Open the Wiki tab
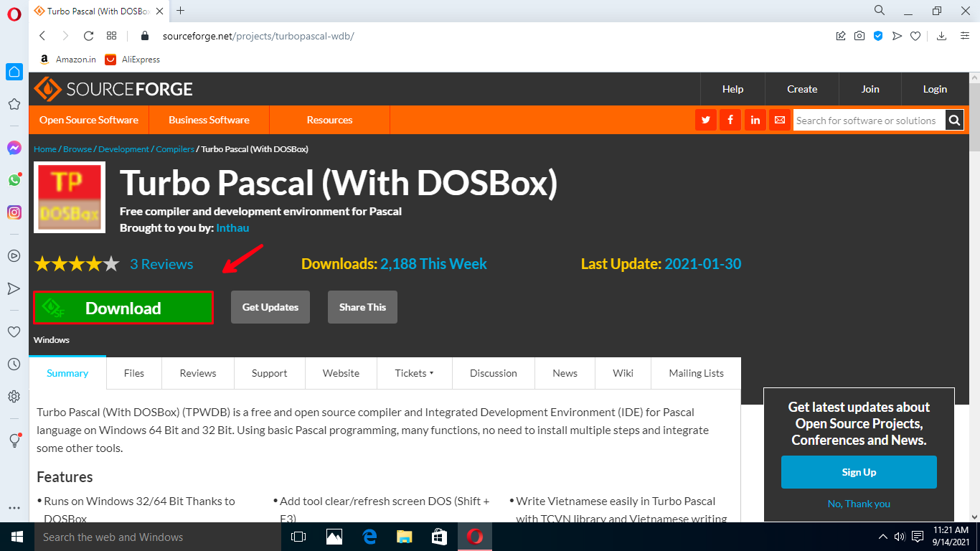The image size is (980, 551). point(623,373)
